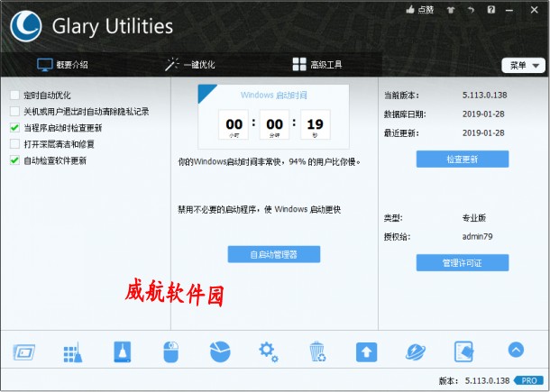The image size is (550, 392).
Task: Click the 检查更新 button
Action: pos(462,159)
